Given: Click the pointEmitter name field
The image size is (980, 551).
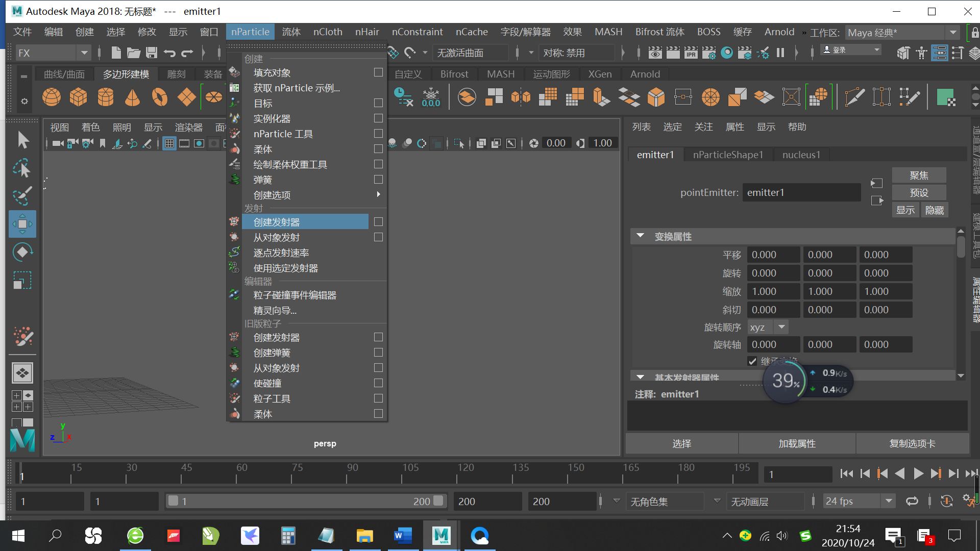Looking at the screenshot, I should coord(801,192).
